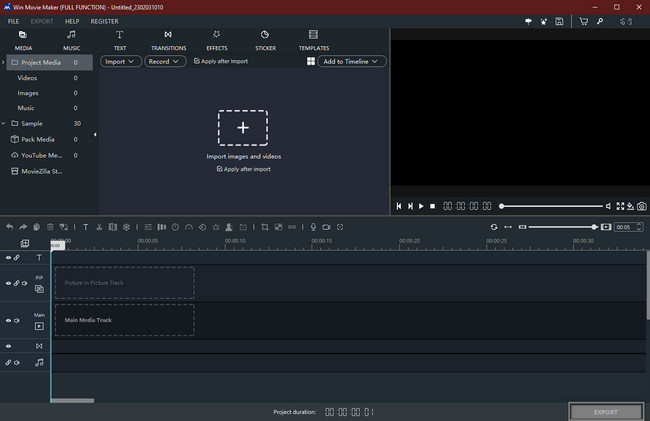This screenshot has width=650, height=421.
Task: Open the Record dropdown
Action: (x=165, y=61)
